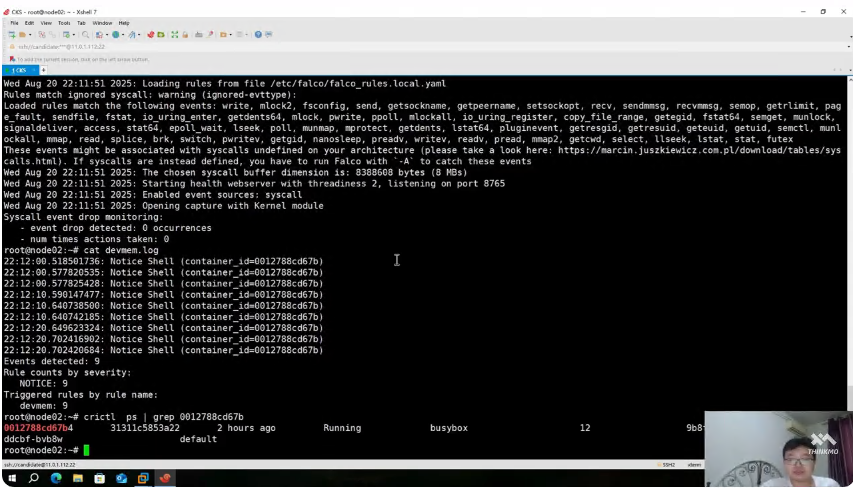Click the plus button to add tab
The image size is (853, 488).
click(43, 70)
